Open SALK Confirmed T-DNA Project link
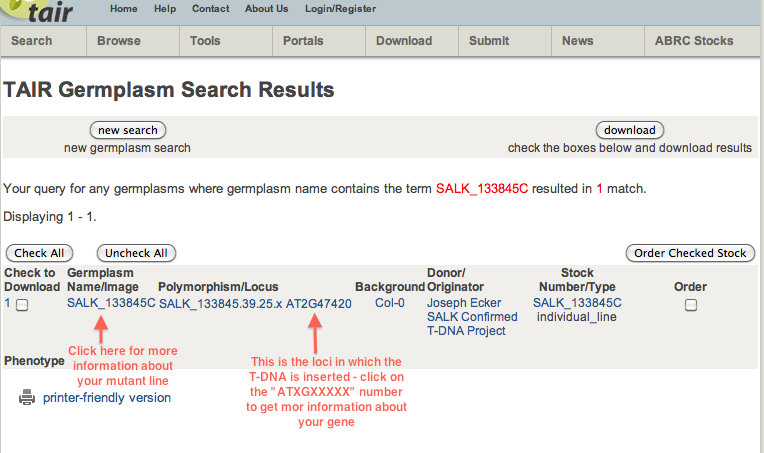Viewport: 764px width, 453px height. click(472, 324)
